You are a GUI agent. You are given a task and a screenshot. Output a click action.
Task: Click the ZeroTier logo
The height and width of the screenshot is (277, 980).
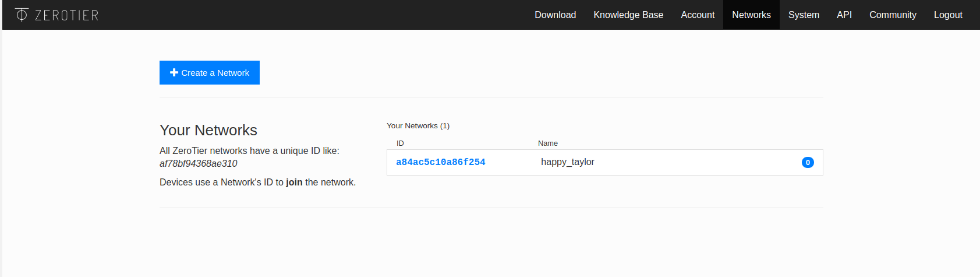[x=56, y=15]
